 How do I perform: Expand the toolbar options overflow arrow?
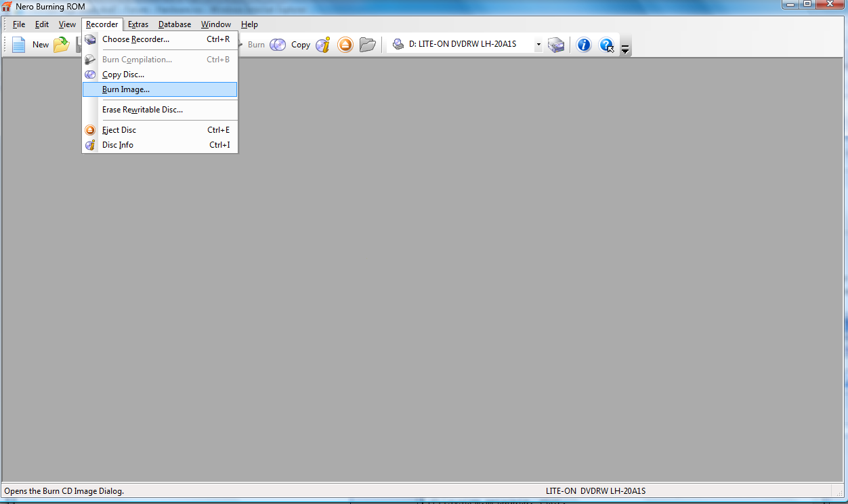pyautogui.click(x=625, y=49)
